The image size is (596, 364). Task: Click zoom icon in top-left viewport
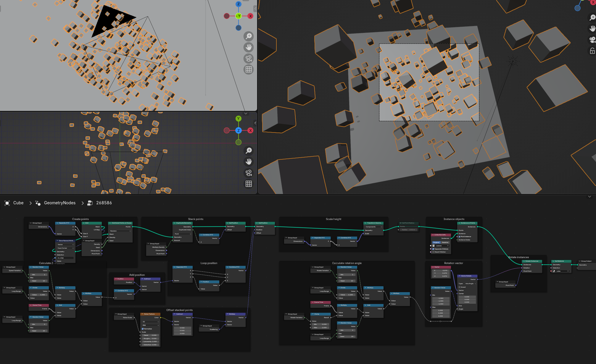pos(249,36)
